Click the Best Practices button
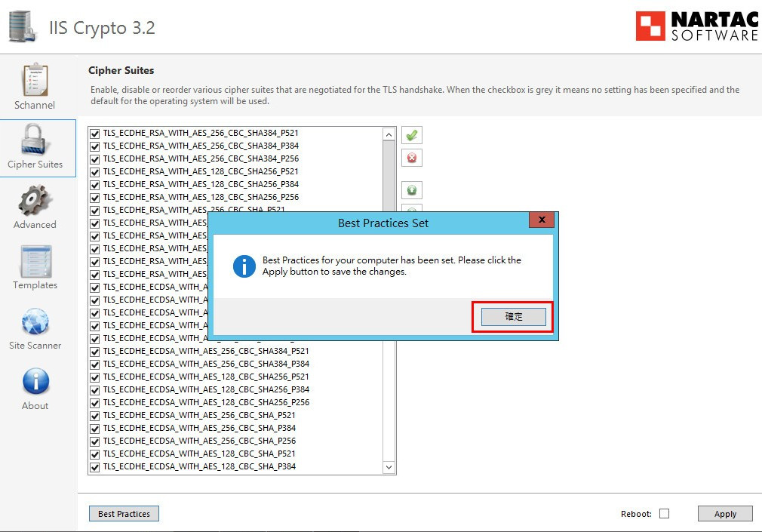This screenshot has width=762, height=532. point(124,514)
